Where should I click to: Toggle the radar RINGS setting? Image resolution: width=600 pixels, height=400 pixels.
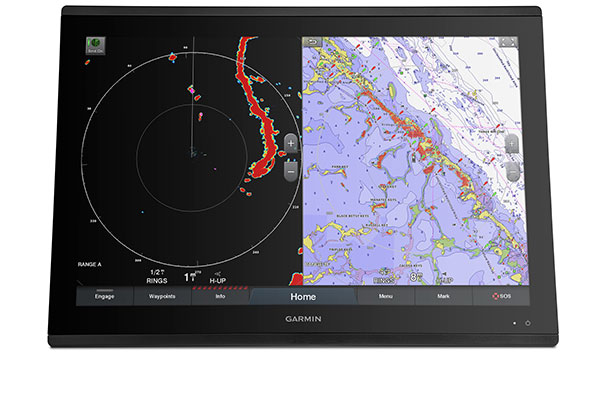click(157, 277)
